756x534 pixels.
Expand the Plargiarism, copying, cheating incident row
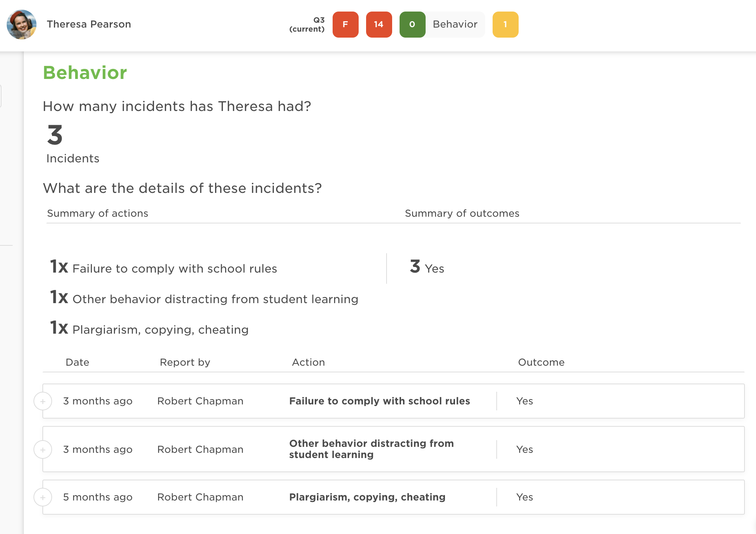(43, 498)
